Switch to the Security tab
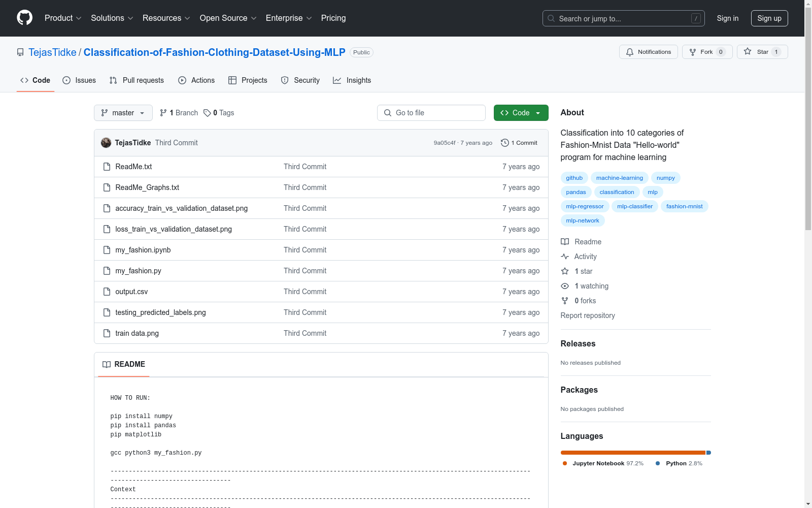 coord(300,80)
